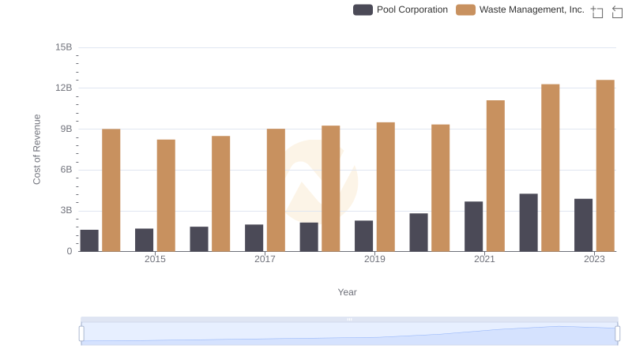Viewport: 632px width, 364px height.
Task: Click Waste Management orange legend swatch
Action: [x=465, y=9]
